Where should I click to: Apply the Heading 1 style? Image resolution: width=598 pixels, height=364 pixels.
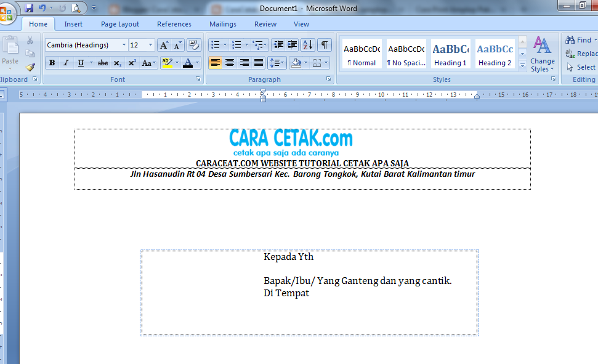[x=450, y=54]
